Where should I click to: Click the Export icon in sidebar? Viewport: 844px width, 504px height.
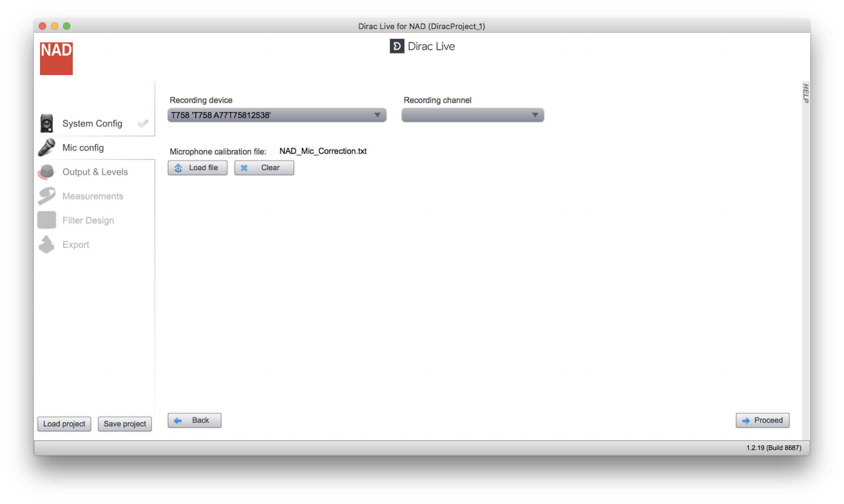click(47, 245)
